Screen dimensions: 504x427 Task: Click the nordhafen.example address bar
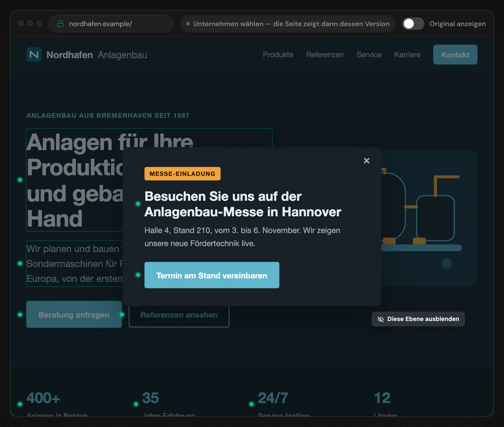coord(111,24)
